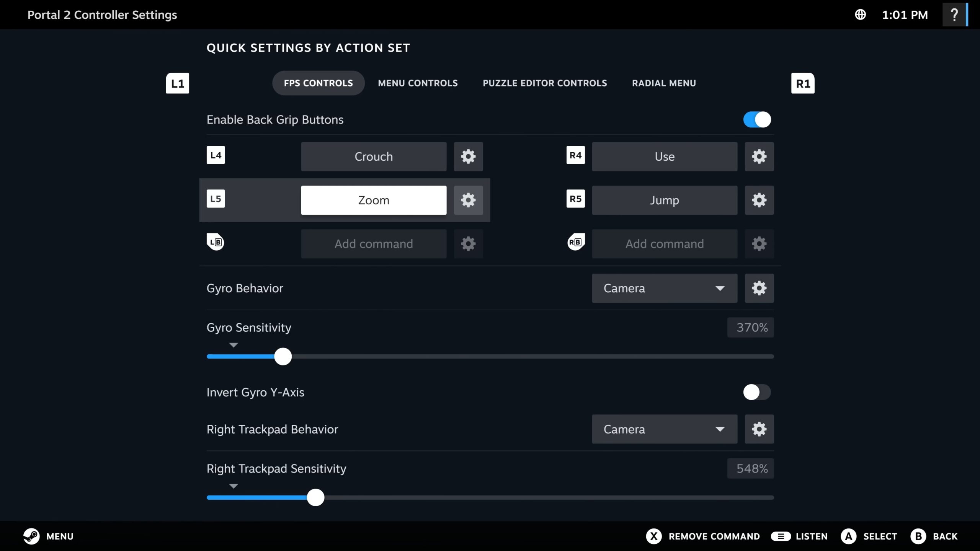Open Gyro Behavior settings gear
980x551 pixels.
point(759,288)
